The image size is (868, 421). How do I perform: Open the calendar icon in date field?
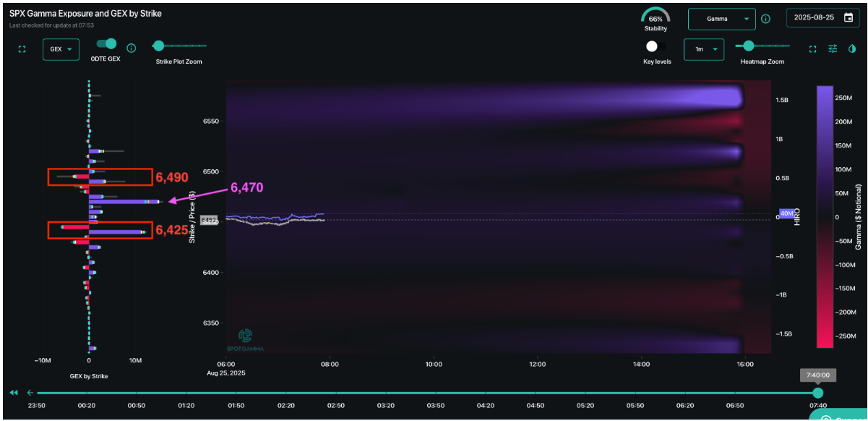point(848,17)
